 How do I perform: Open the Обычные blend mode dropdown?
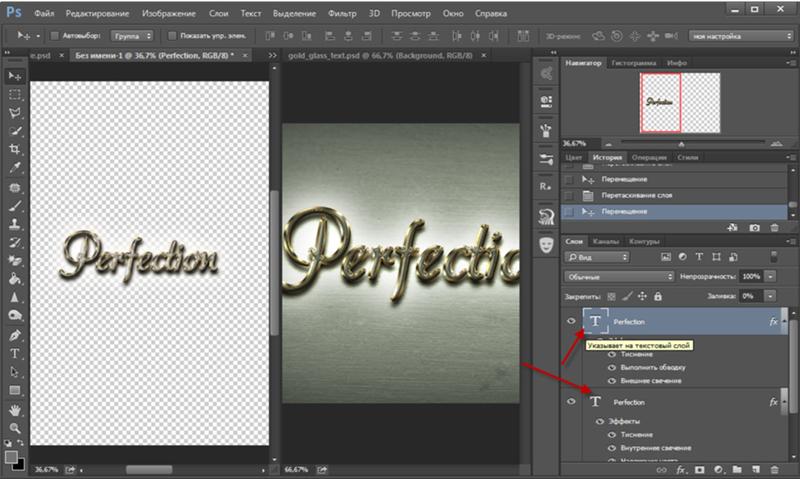[620, 275]
